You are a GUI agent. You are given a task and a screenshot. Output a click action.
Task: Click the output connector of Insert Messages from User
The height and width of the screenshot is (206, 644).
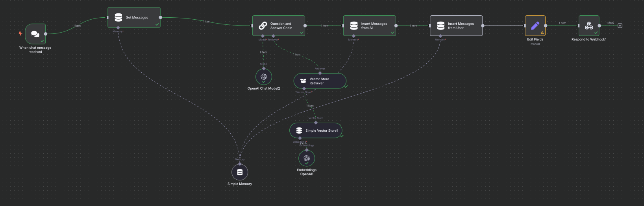(x=483, y=26)
